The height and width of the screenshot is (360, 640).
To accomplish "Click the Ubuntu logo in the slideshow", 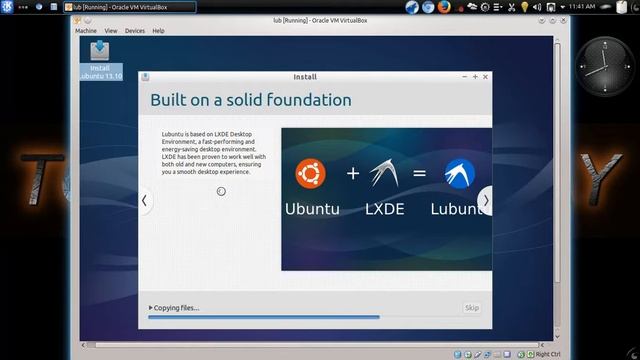I will click(310, 173).
